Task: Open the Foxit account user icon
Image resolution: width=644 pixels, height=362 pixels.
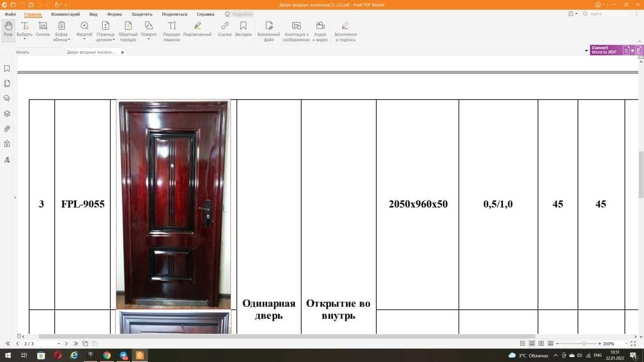Action: [x=598, y=5]
